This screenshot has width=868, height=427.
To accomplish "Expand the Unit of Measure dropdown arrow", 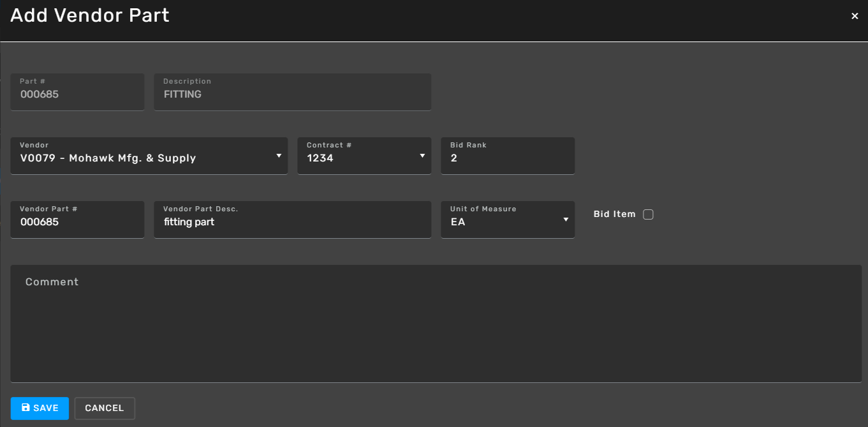I will [566, 220].
